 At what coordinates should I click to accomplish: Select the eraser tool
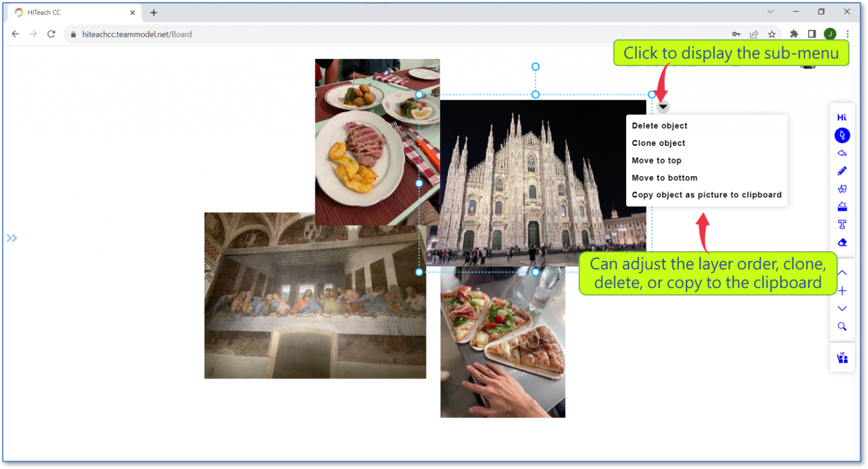842,242
